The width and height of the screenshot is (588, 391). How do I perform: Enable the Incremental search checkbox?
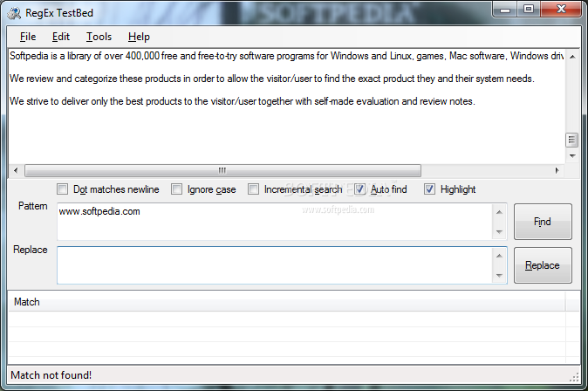[x=254, y=189]
